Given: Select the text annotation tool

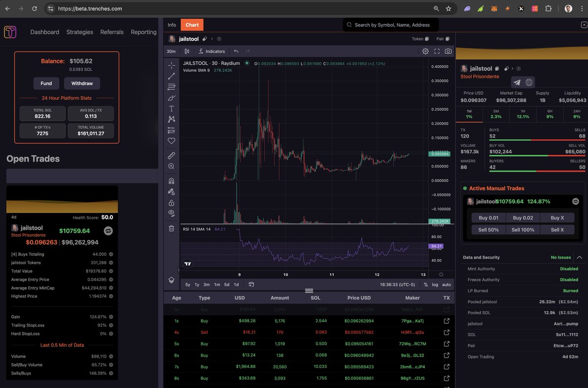Looking at the screenshot, I should pyautogui.click(x=171, y=108).
